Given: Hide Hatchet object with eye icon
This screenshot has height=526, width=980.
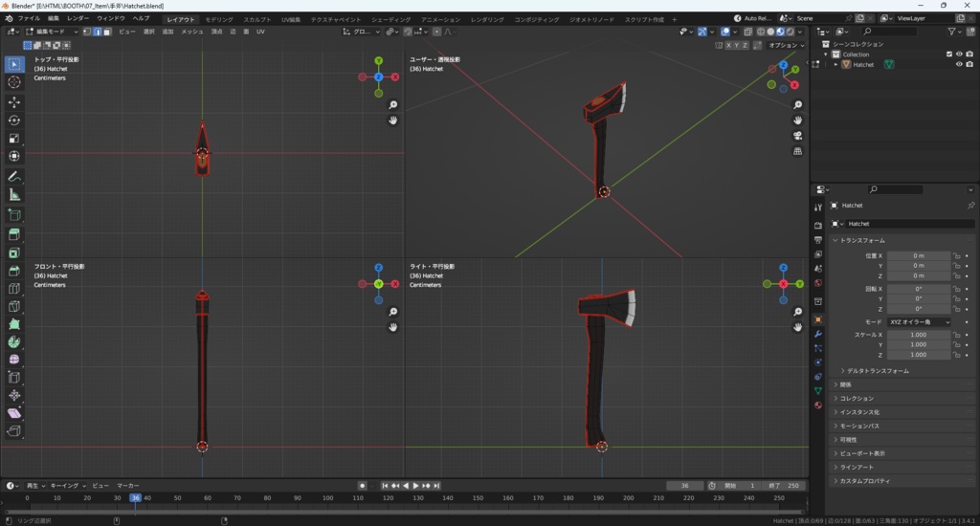Looking at the screenshot, I should (x=958, y=65).
